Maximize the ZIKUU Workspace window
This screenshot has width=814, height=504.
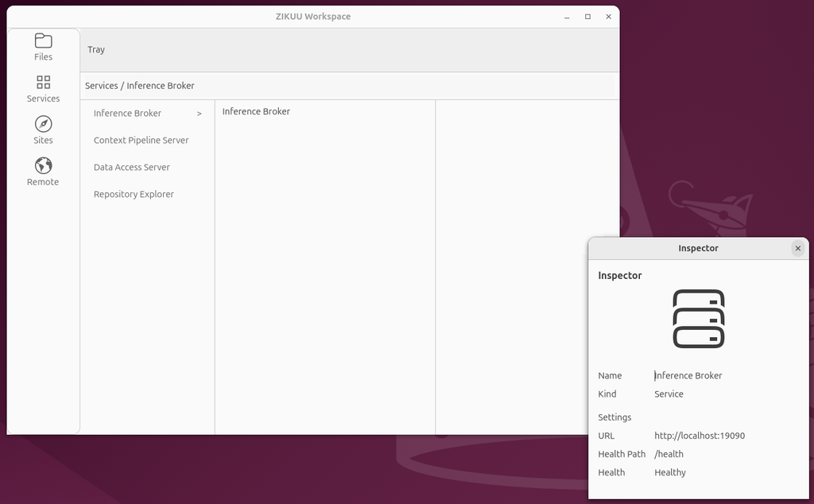click(587, 17)
